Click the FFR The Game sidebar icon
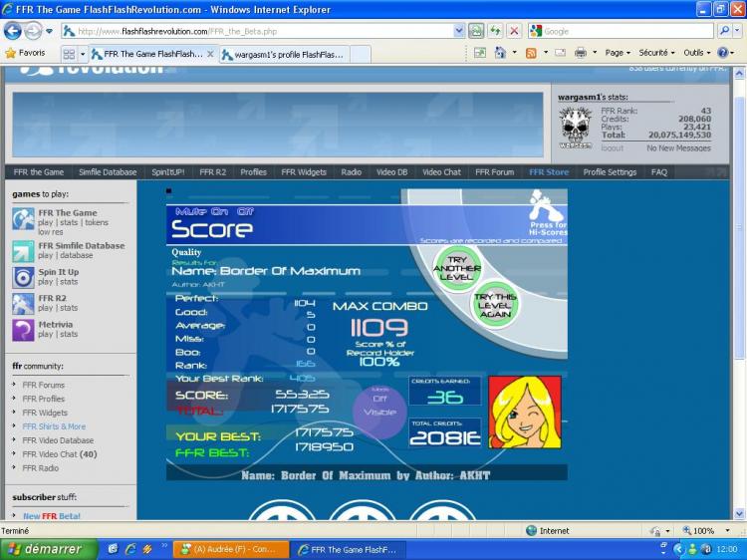This screenshot has width=747, height=560. (23, 218)
